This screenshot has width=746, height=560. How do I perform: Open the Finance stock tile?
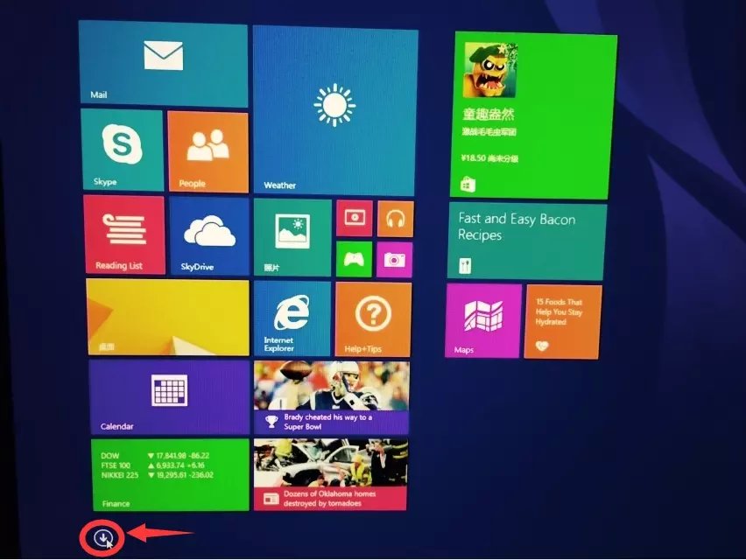tap(171, 474)
